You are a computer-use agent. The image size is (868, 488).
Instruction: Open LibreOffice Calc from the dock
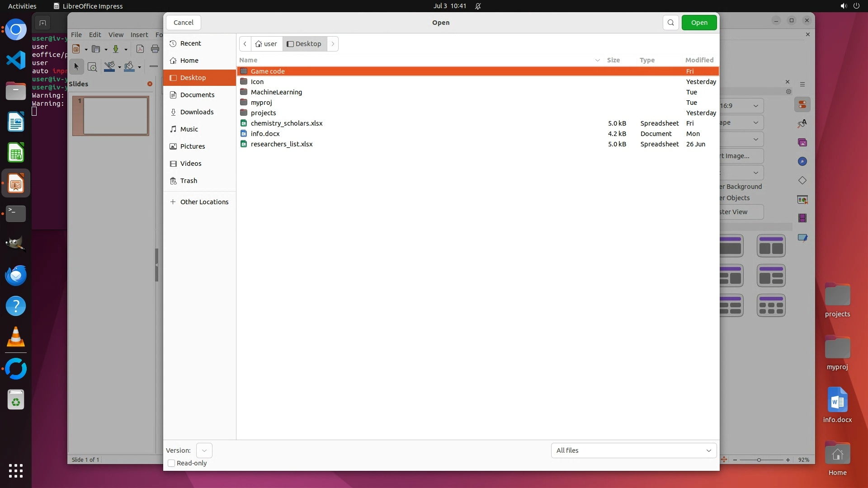click(x=16, y=153)
